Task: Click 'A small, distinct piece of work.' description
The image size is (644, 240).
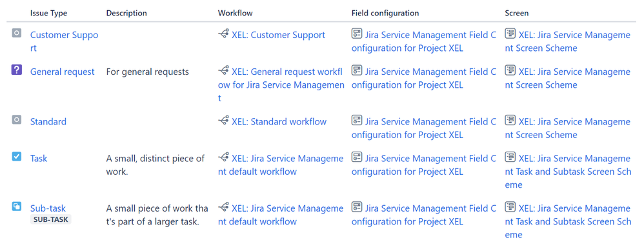Action: [x=156, y=165]
